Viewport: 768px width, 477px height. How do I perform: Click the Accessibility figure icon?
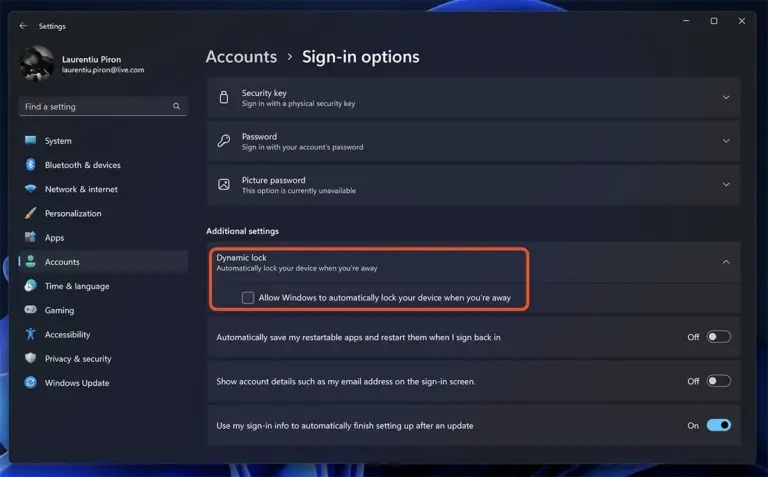point(30,334)
